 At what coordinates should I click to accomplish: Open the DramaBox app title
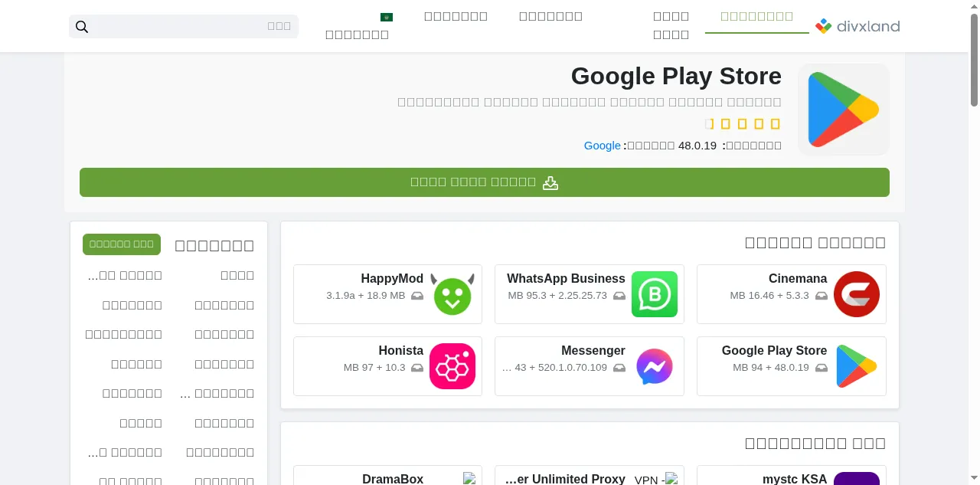(393, 479)
